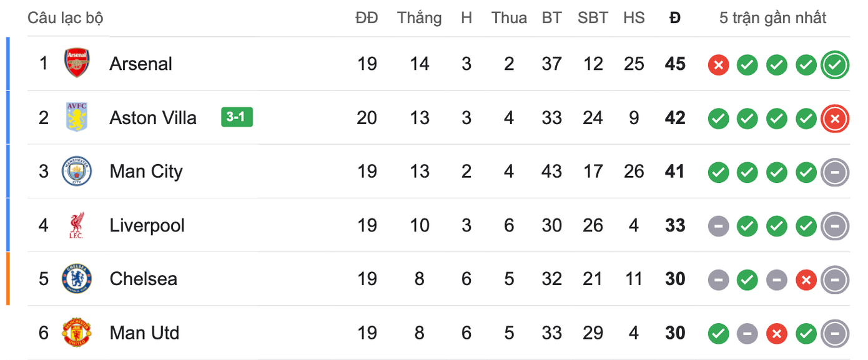868x360 pixels.
Task: Click the Liverpool club crest
Action: pyautogui.click(x=77, y=225)
